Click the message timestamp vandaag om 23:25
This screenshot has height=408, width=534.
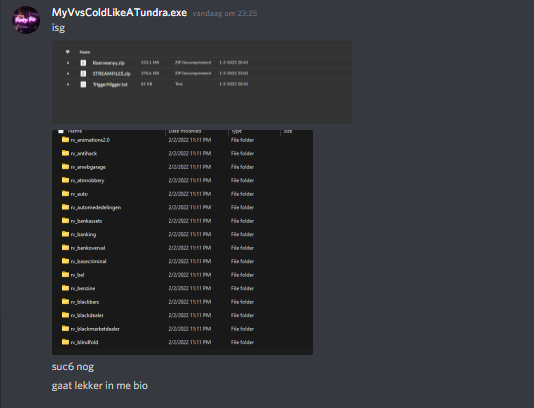click(225, 13)
